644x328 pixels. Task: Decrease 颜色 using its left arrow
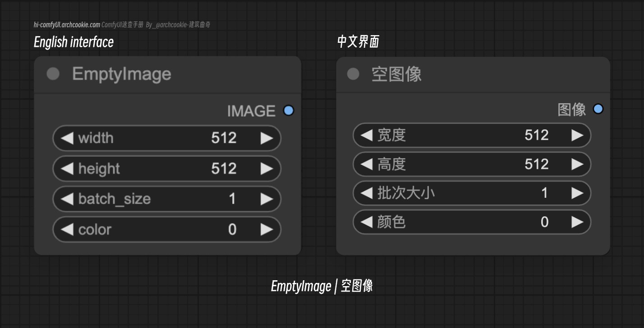click(x=367, y=222)
